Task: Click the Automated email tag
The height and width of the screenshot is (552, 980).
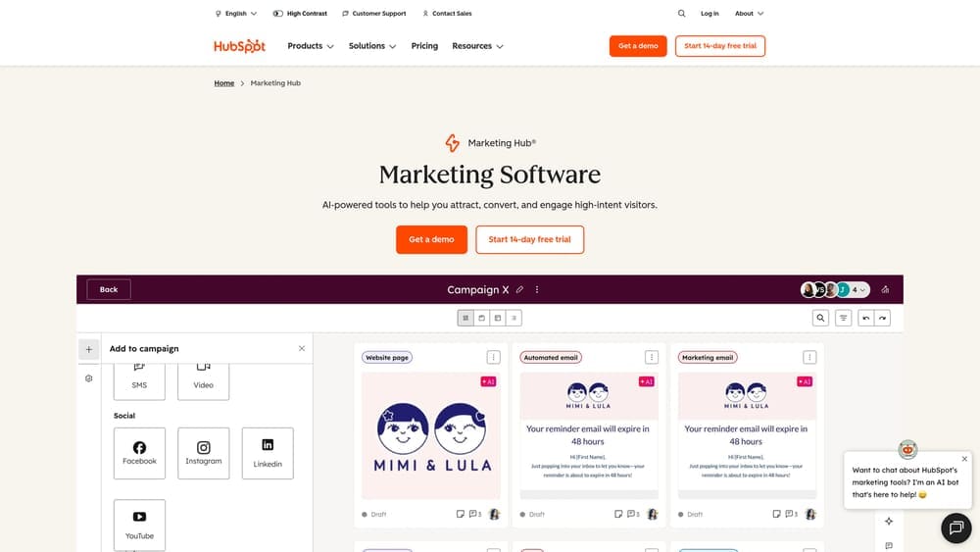Action: [551, 358]
